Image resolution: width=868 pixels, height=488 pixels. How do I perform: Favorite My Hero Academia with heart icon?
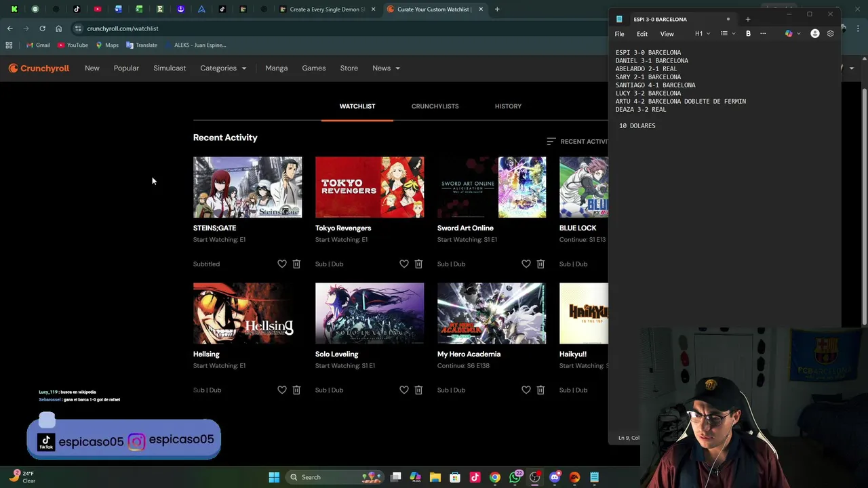tap(526, 390)
